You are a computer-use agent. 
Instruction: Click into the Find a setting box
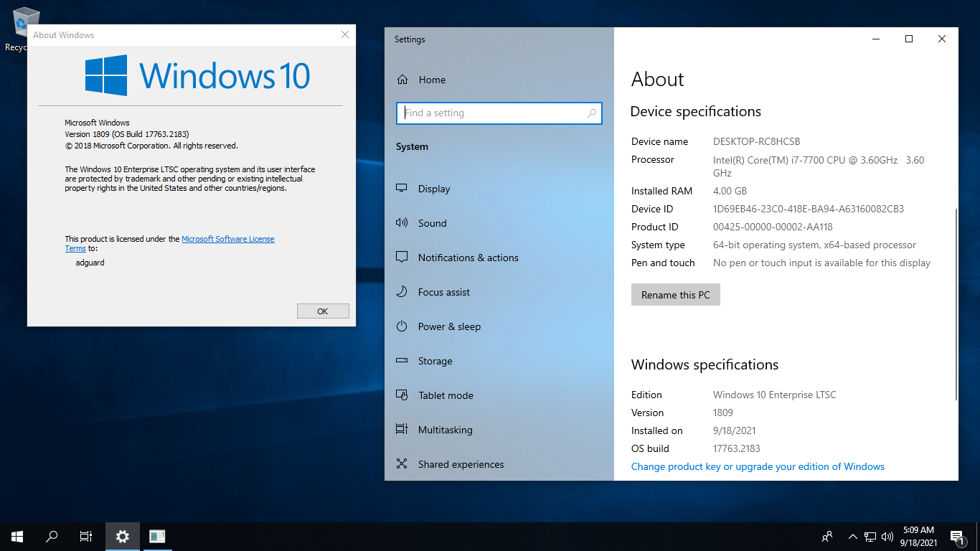tap(499, 113)
